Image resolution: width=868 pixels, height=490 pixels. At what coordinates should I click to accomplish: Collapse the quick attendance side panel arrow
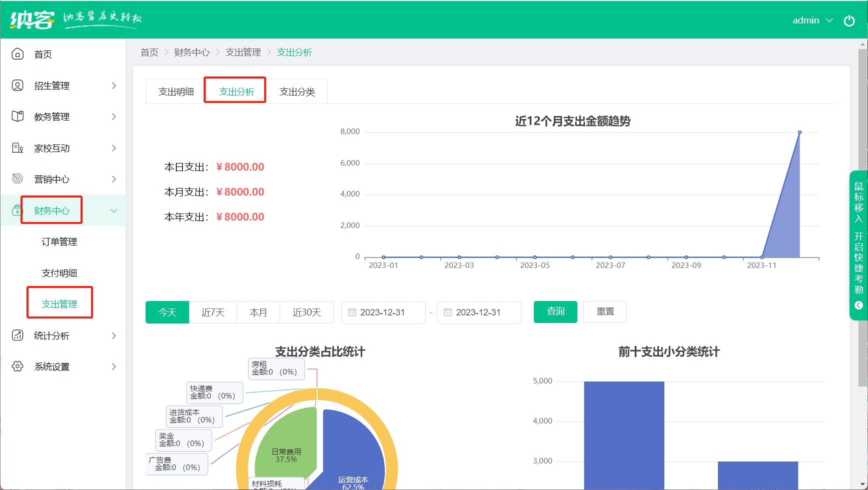(858, 305)
